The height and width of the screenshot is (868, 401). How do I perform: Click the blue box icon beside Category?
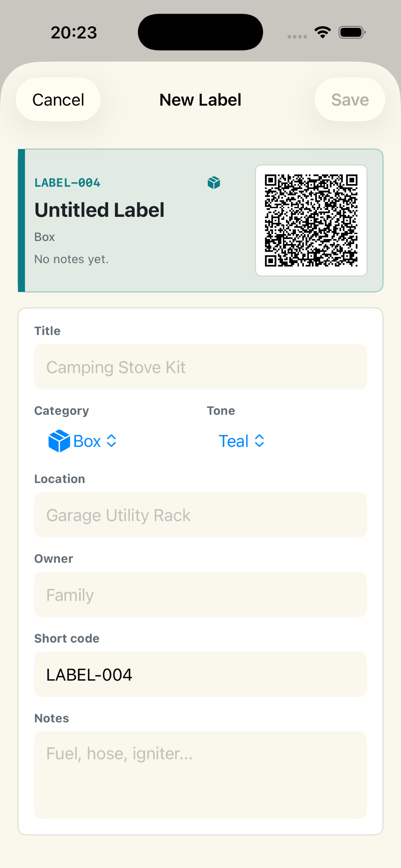click(59, 441)
